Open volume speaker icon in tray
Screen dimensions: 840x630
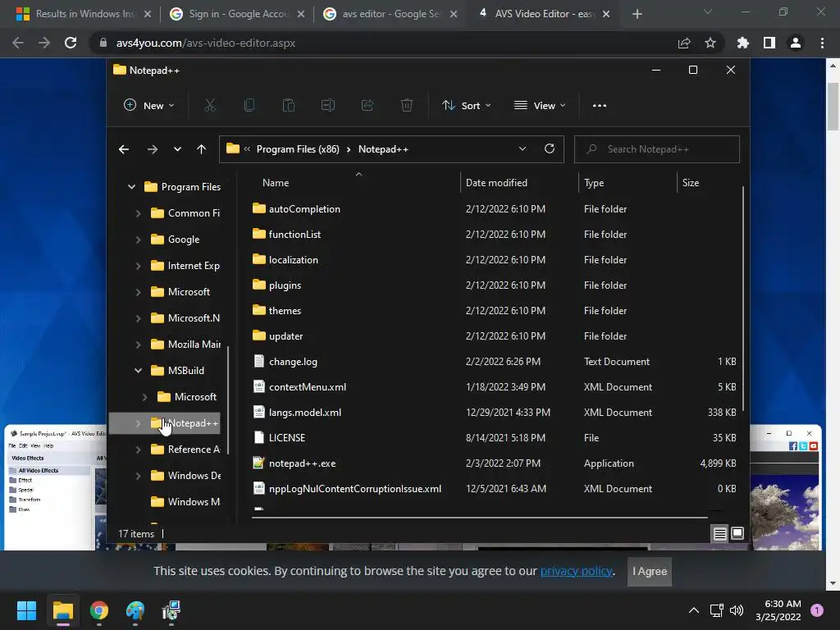737,610
